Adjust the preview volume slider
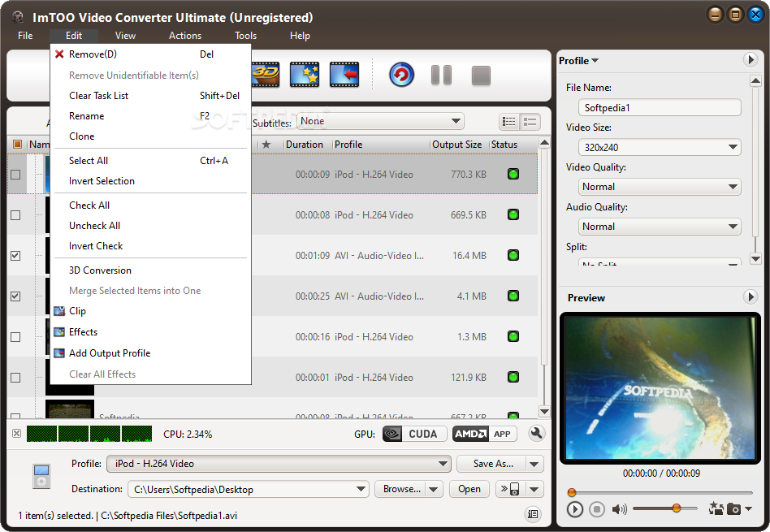The height and width of the screenshot is (532, 770). [677, 508]
